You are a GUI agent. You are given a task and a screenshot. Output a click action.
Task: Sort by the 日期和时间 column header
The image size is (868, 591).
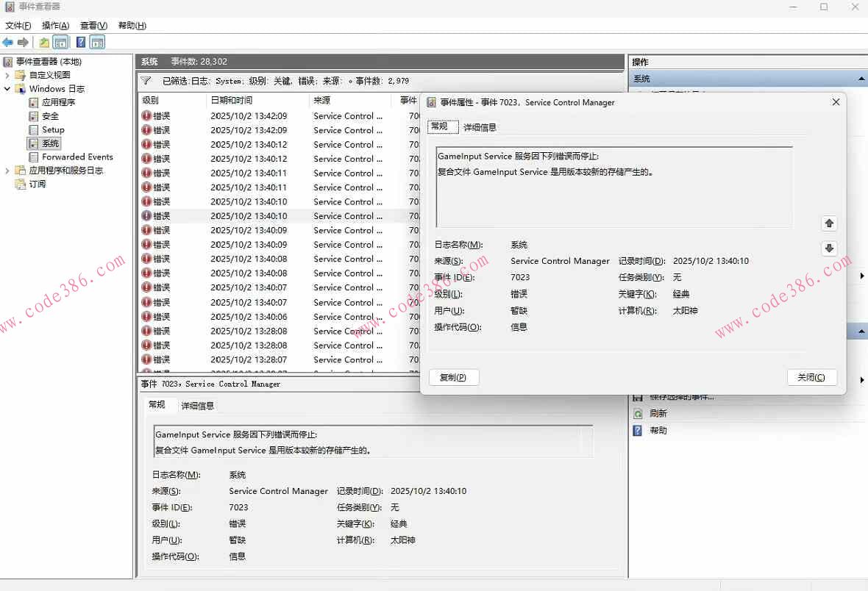(x=258, y=100)
